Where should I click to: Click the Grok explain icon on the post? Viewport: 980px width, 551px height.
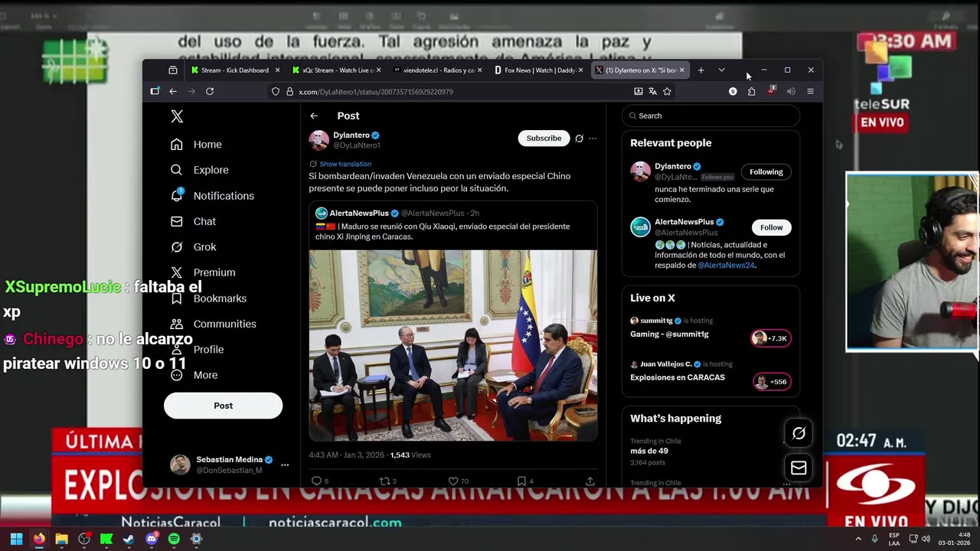pyautogui.click(x=579, y=139)
